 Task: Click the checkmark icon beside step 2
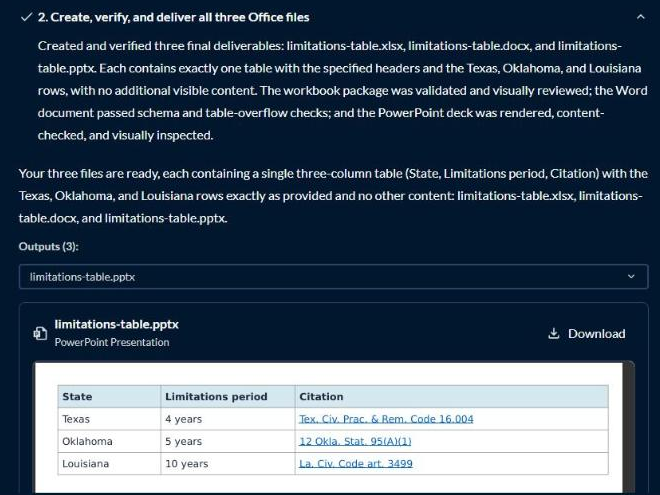click(27, 17)
